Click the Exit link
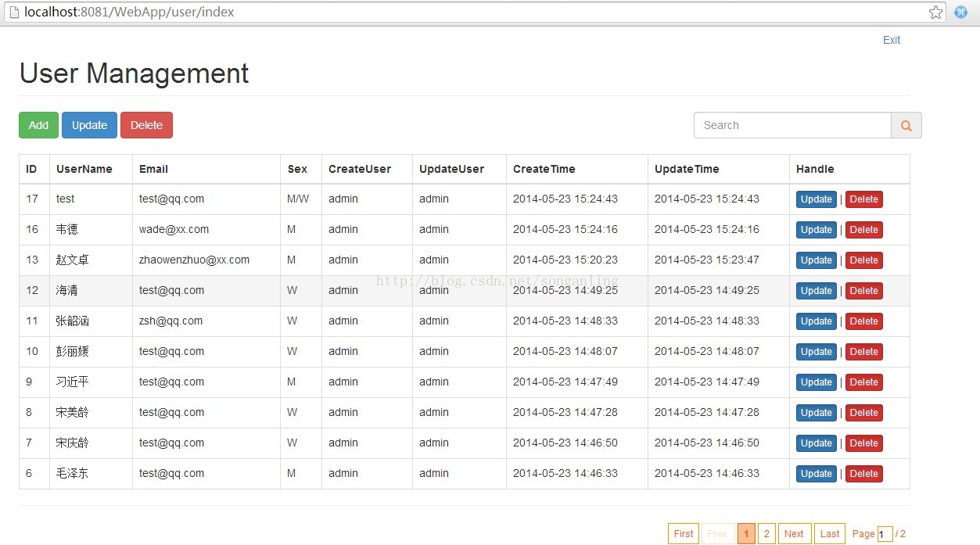 (892, 40)
